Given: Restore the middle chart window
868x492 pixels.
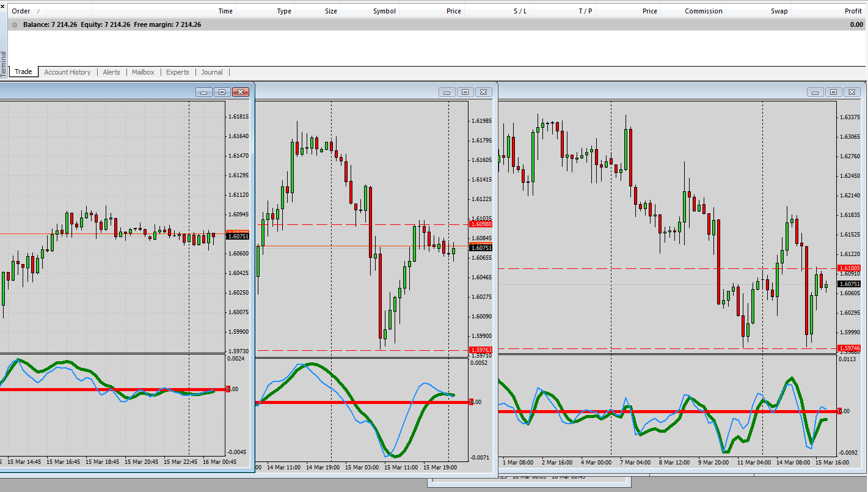Looking at the screenshot, I should (465, 92).
